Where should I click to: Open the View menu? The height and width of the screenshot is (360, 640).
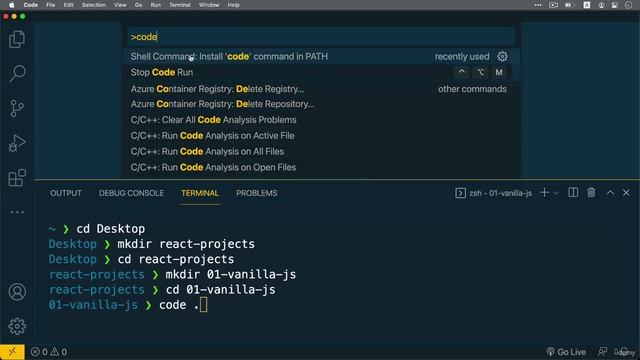[x=120, y=5]
